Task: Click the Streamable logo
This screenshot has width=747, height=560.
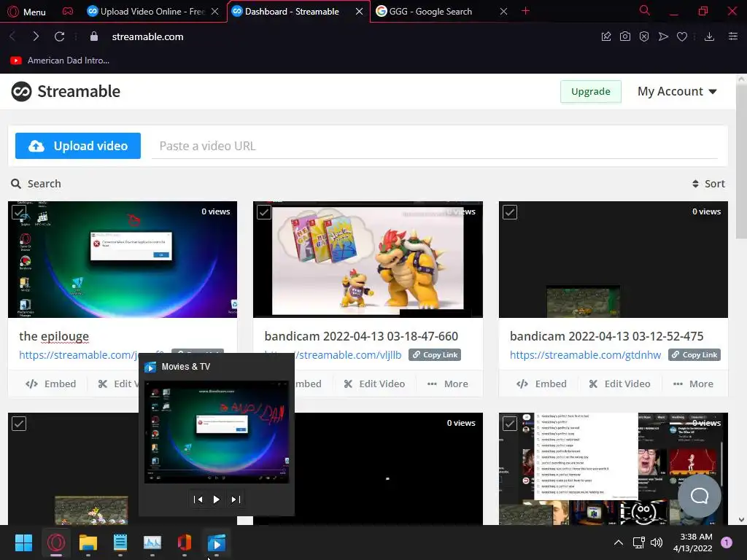Action: 66,91
